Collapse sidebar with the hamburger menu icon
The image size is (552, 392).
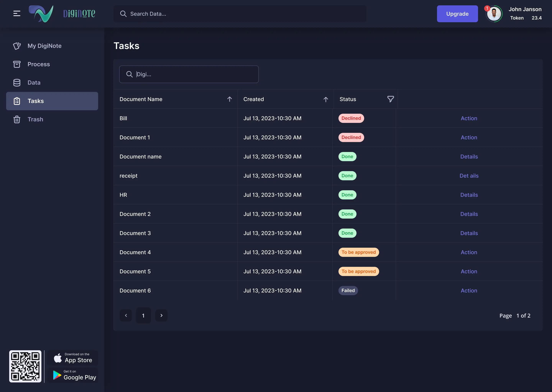17,14
